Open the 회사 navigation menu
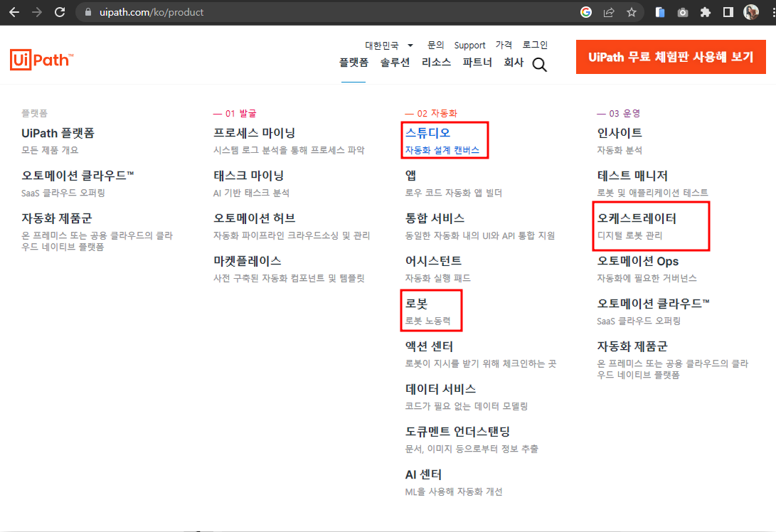776x532 pixels. [x=514, y=63]
